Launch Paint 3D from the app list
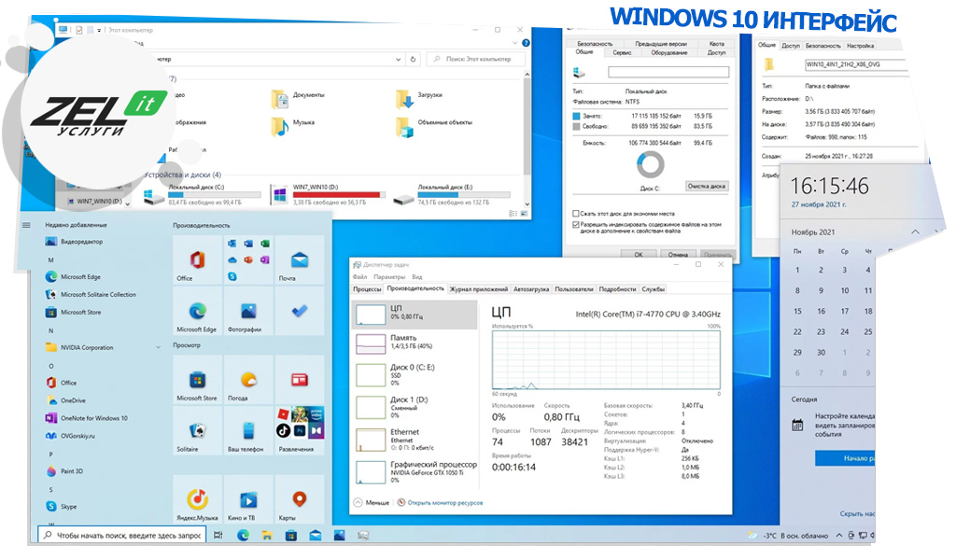This screenshot has width=956, height=560. click(x=65, y=471)
